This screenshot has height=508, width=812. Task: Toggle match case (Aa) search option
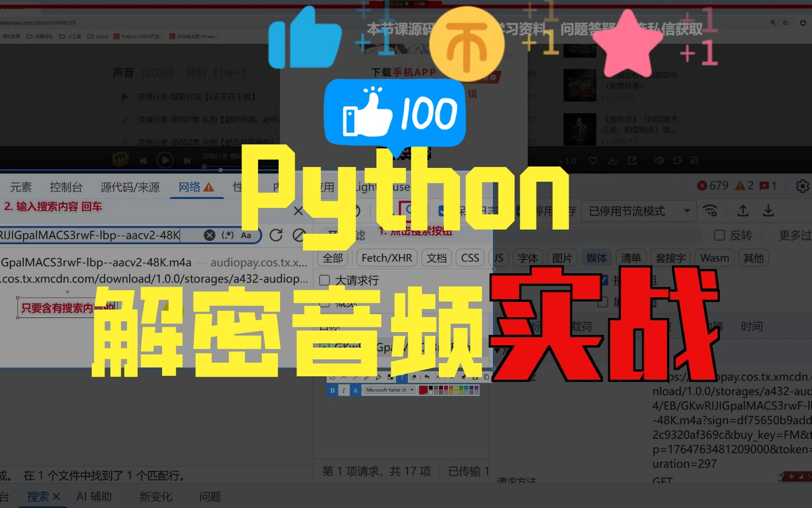[246, 235]
